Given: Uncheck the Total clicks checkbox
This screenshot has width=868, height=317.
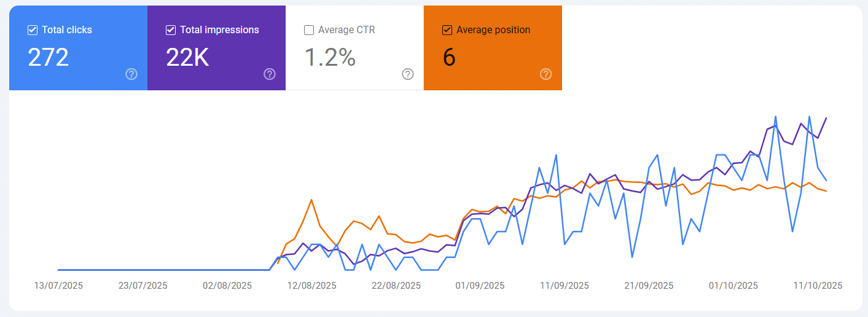Looking at the screenshot, I should pos(33,30).
